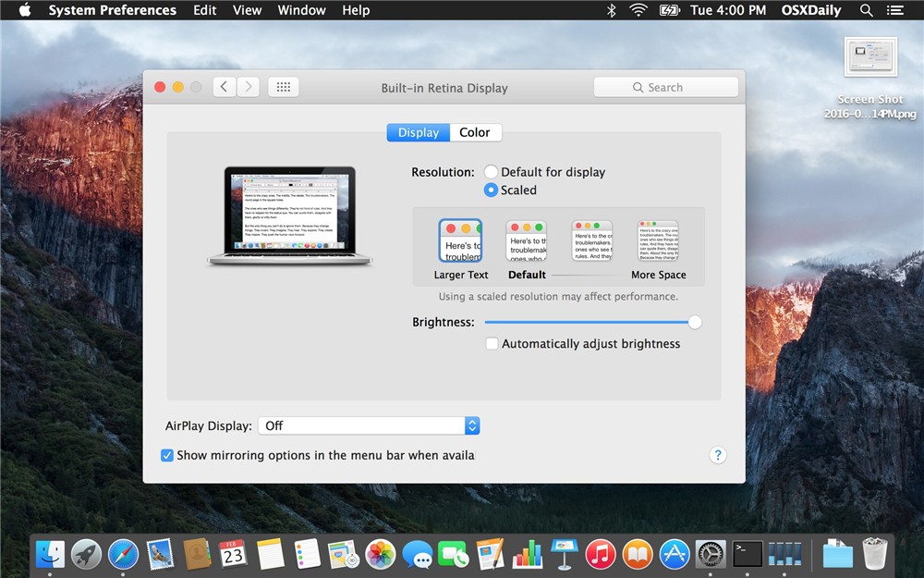924x578 pixels.
Task: Open Finder from the Dock
Action: coord(50,554)
